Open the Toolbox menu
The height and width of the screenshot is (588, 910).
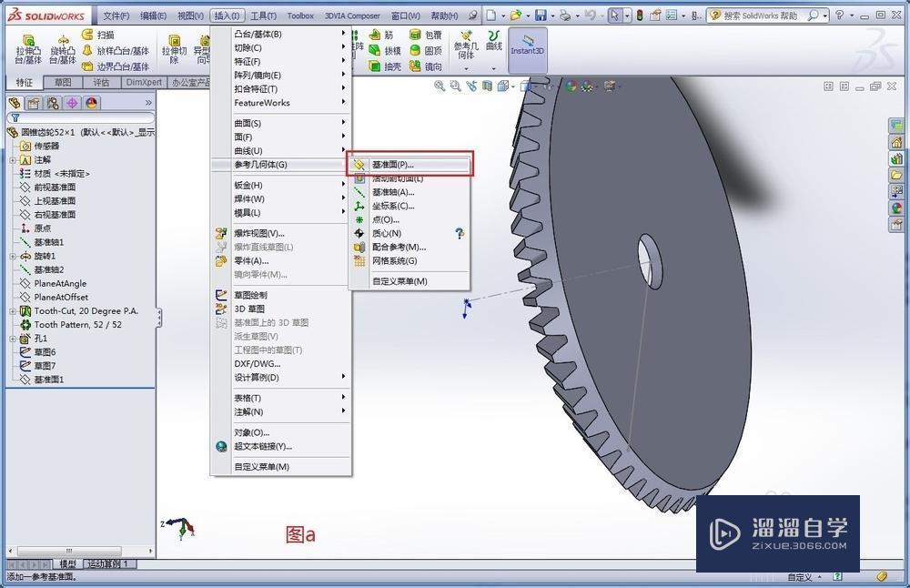click(x=300, y=15)
